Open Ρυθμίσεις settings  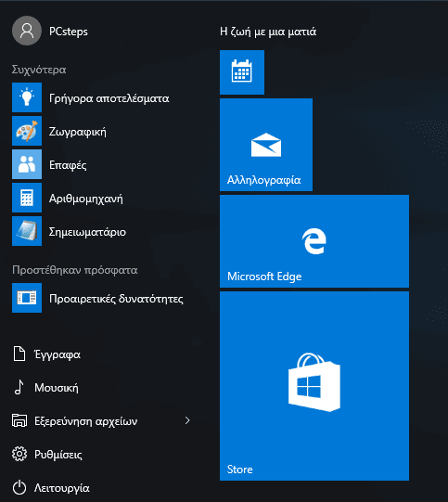coord(58,455)
